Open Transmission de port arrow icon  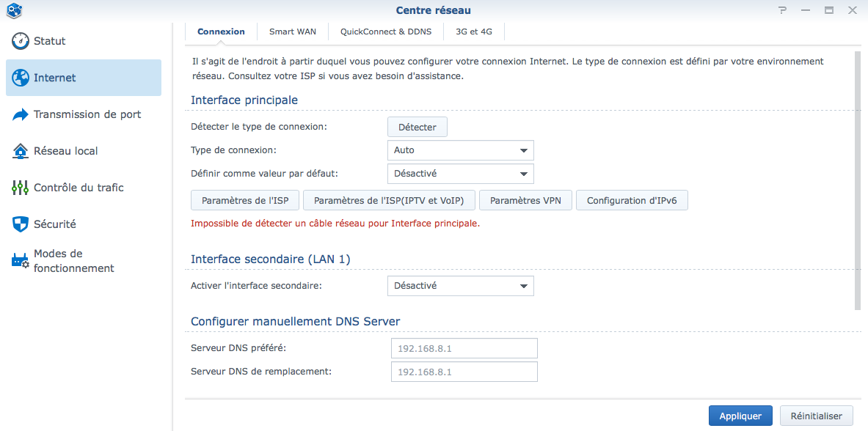click(x=21, y=114)
